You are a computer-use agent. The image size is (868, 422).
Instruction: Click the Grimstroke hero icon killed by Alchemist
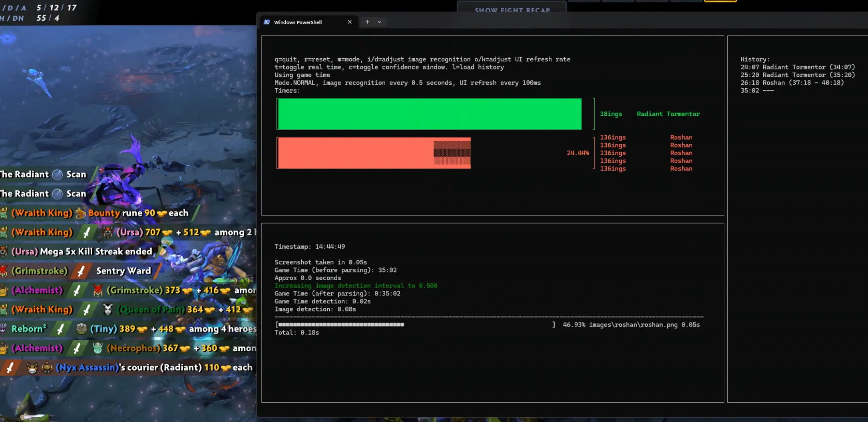coord(98,290)
